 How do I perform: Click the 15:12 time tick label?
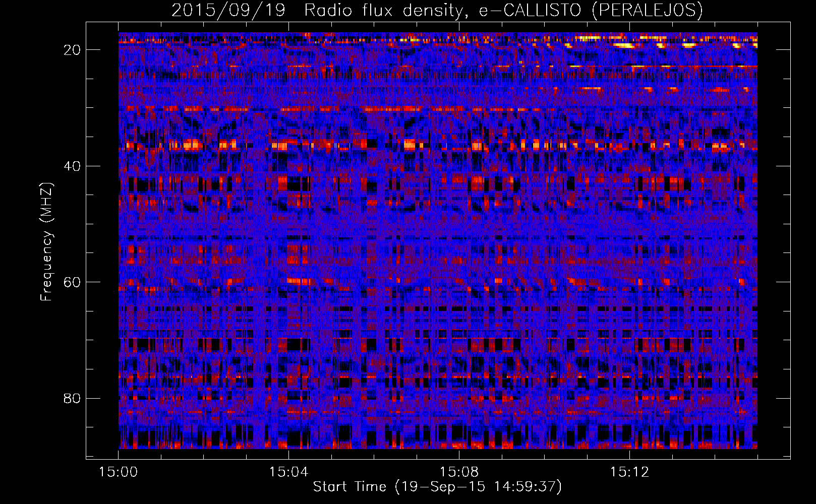629,472
